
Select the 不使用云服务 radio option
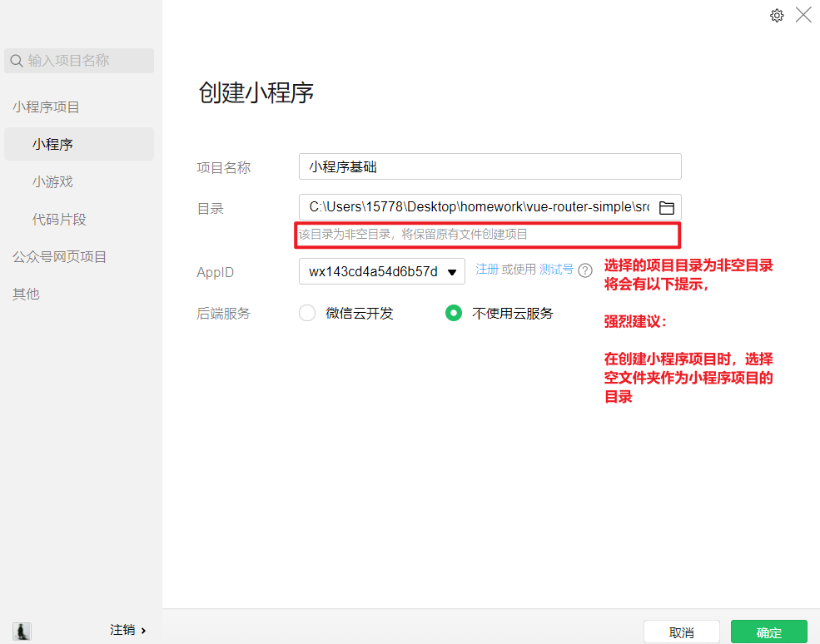(x=454, y=314)
